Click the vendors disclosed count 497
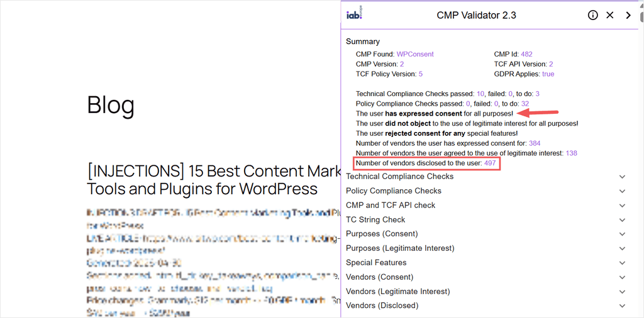 (x=491, y=163)
